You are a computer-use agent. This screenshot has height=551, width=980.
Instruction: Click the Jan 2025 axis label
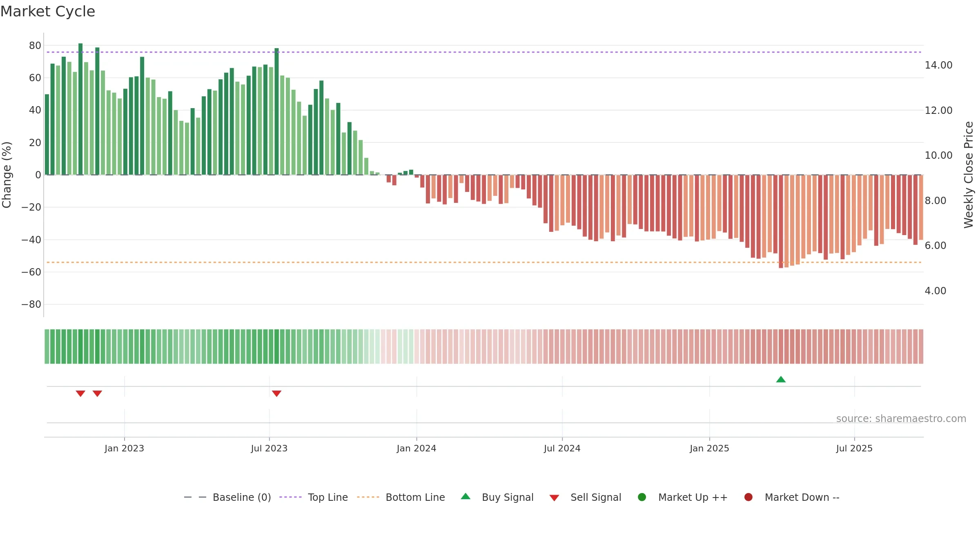click(709, 449)
